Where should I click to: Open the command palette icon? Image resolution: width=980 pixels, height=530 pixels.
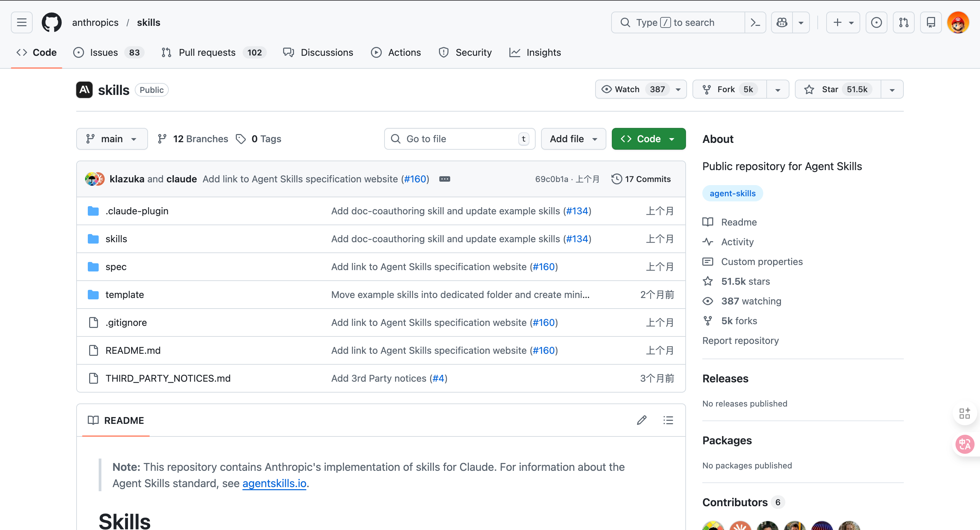pyautogui.click(x=755, y=22)
